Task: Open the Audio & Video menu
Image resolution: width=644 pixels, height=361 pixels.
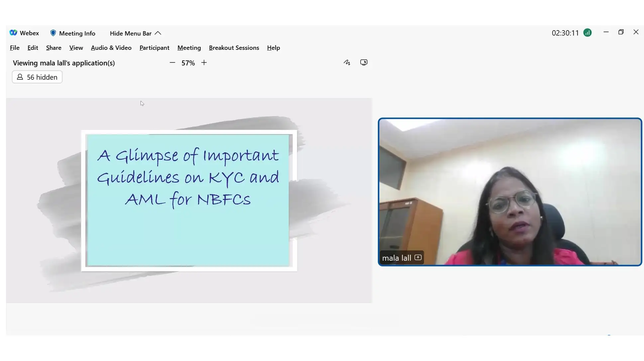Action: 111,48
